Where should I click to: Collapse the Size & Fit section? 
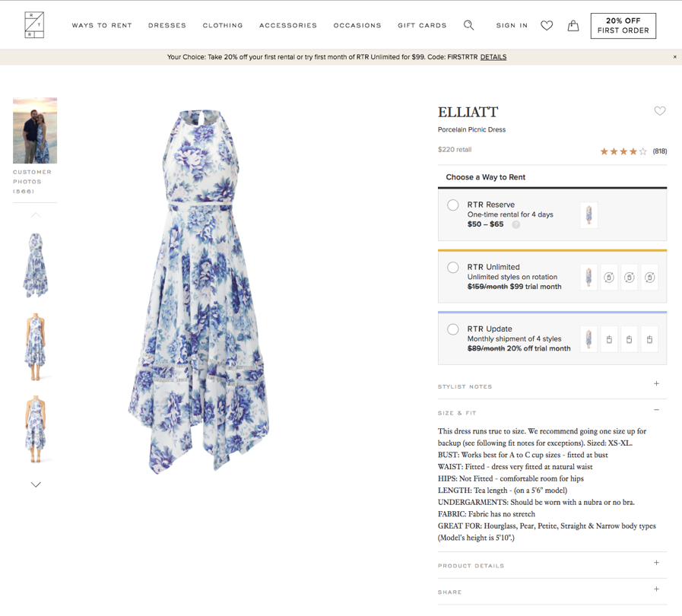point(657,411)
